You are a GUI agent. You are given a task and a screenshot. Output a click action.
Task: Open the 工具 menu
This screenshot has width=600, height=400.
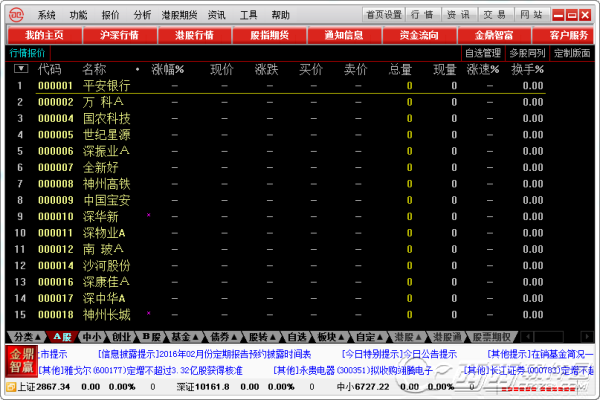pyautogui.click(x=249, y=15)
